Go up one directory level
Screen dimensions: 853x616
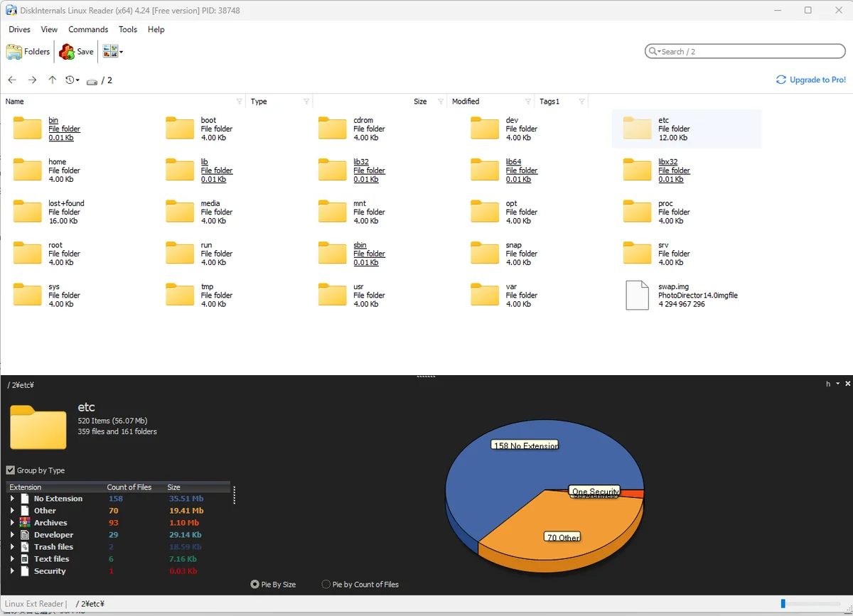pyautogui.click(x=52, y=80)
